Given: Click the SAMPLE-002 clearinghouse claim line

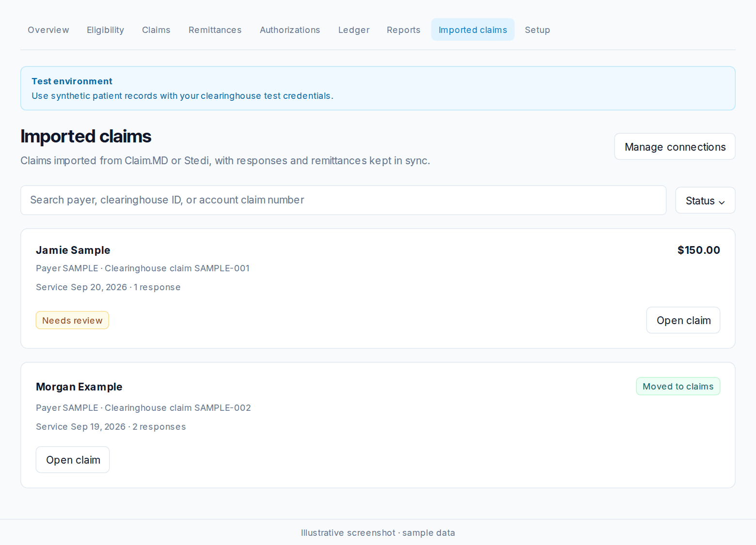Looking at the screenshot, I should coord(143,408).
